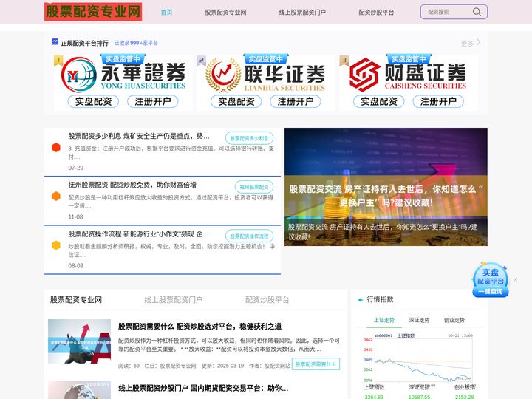Image resolution: width=532 pixels, height=399 pixels.
Task: Open 股票配资专业网 in the top navigation
Action: [225, 13]
